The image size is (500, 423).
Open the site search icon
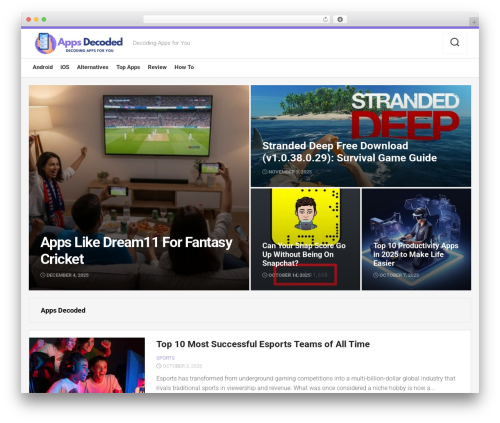point(455,43)
